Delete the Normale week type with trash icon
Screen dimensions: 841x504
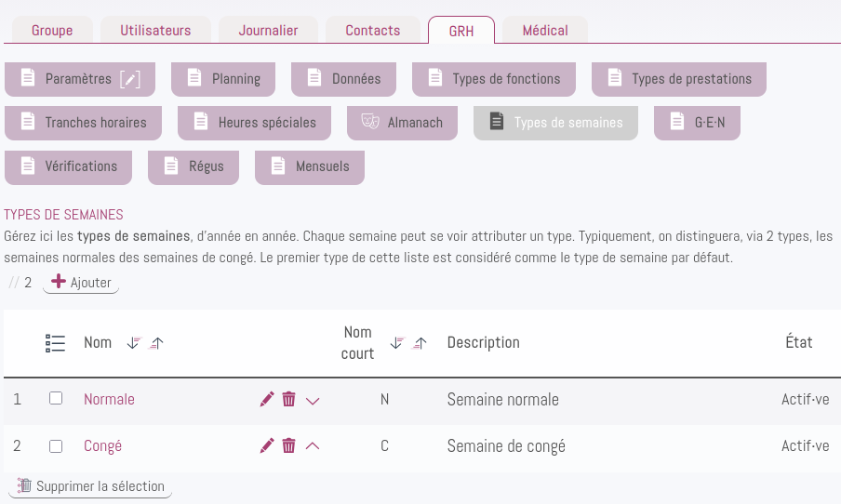click(x=289, y=399)
